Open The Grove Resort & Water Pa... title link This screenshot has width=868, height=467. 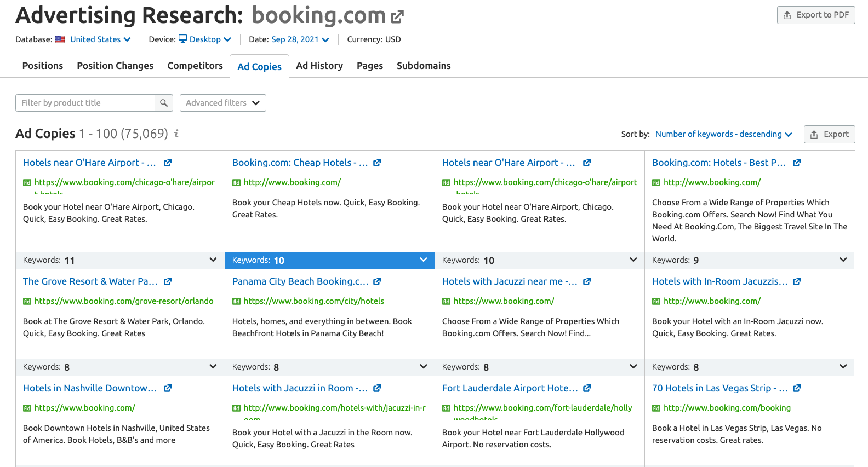[90, 281]
